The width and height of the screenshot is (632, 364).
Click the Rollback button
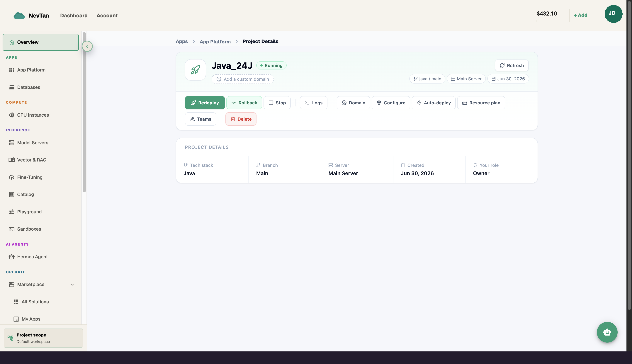click(244, 103)
